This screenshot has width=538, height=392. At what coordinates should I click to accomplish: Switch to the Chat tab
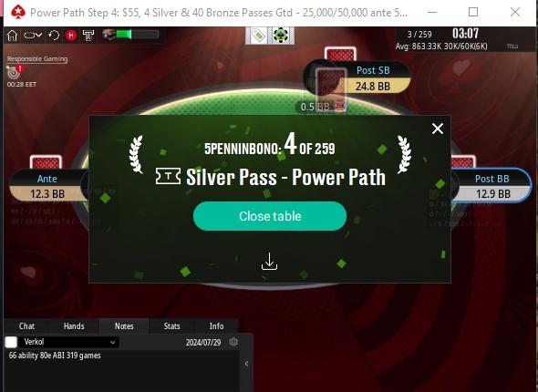point(26,326)
